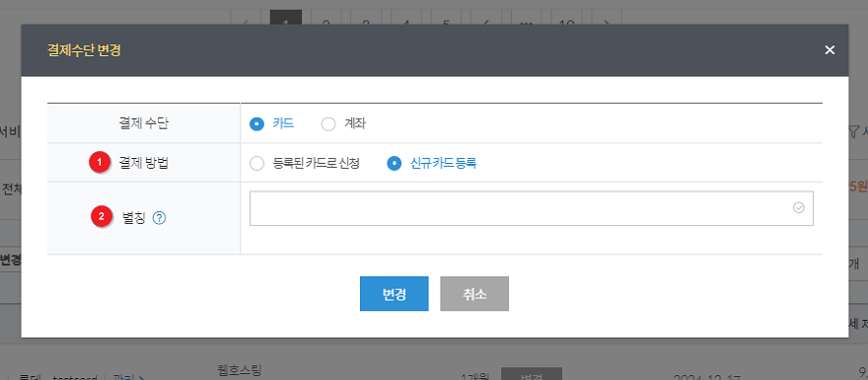Open the 별칭 help question-mark icon

[159, 218]
